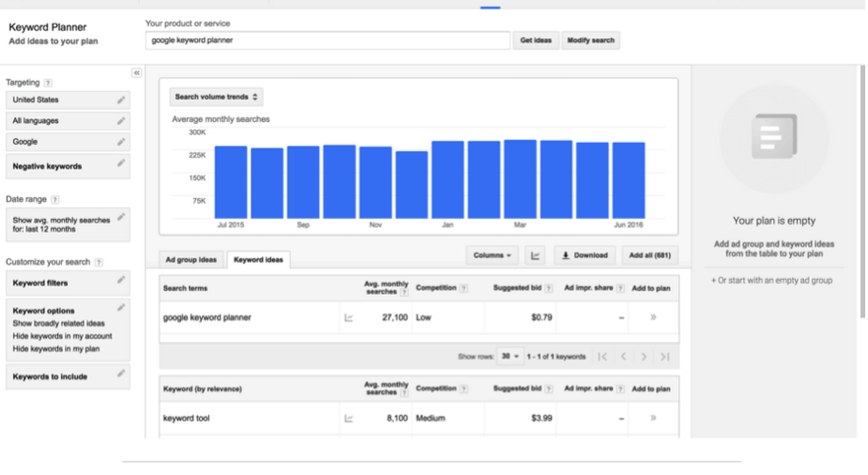Edit date range pencil icon
This screenshot has width=868, height=475.
tap(120, 217)
